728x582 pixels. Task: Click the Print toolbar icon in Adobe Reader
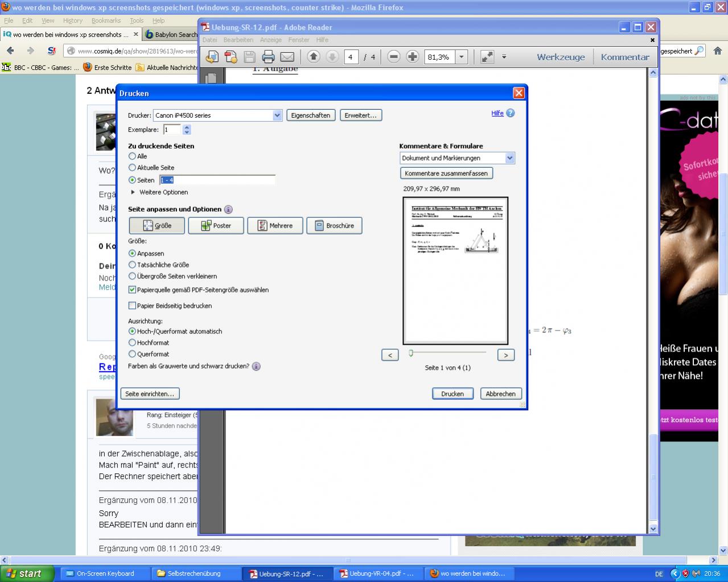click(x=268, y=57)
